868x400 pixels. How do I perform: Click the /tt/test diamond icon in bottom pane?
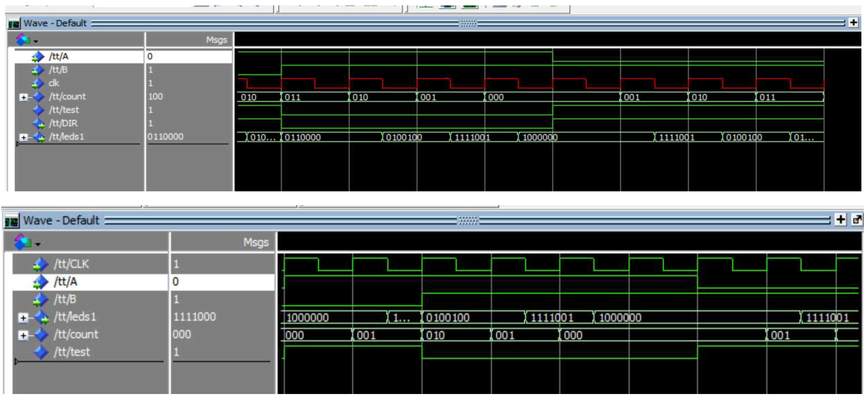(x=41, y=352)
